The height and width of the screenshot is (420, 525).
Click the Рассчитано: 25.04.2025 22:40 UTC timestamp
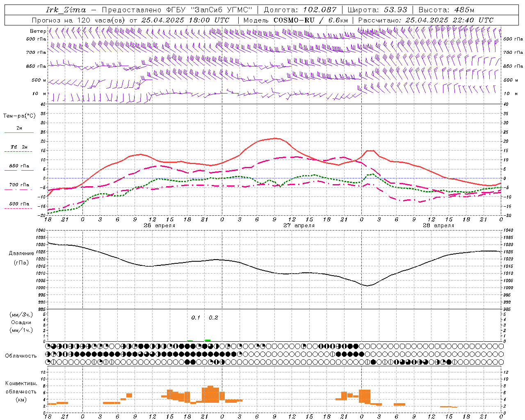(x=426, y=20)
